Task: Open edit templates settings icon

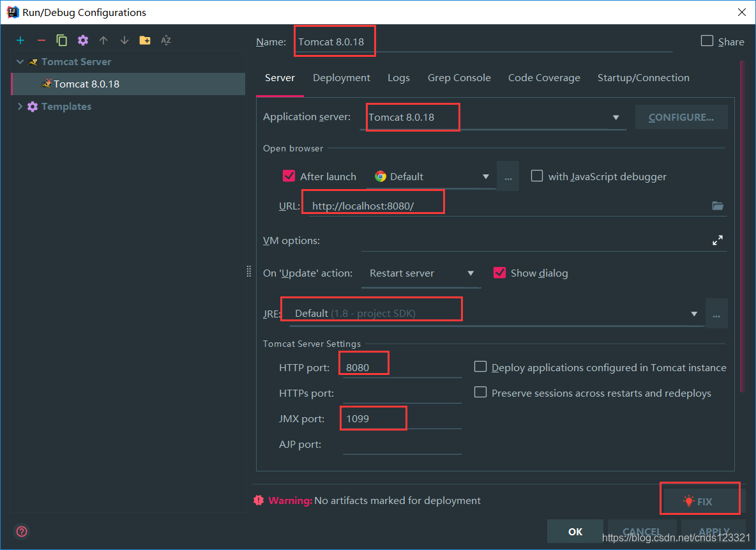Action: [x=83, y=40]
